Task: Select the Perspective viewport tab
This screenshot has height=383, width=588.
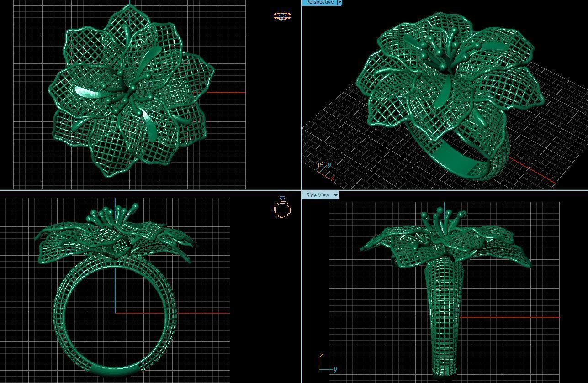Action: pyautogui.click(x=319, y=2)
